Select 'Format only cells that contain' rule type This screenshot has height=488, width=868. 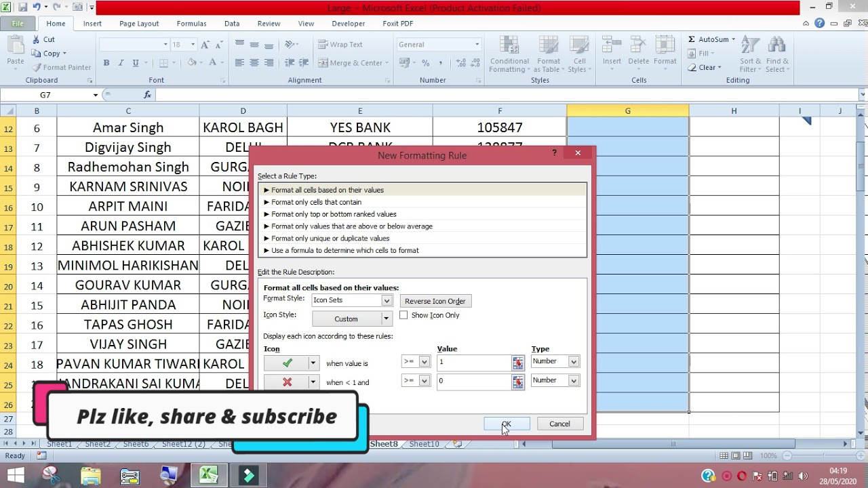tap(422, 202)
